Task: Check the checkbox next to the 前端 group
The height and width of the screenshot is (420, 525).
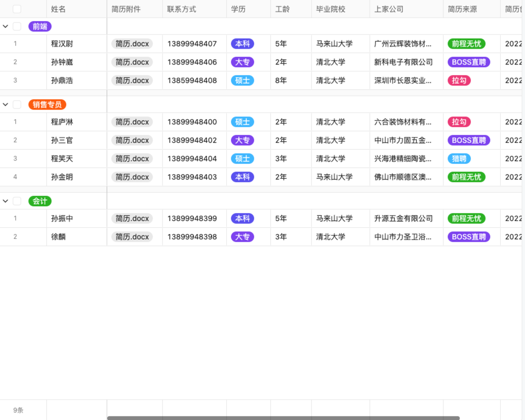Action: (17, 26)
